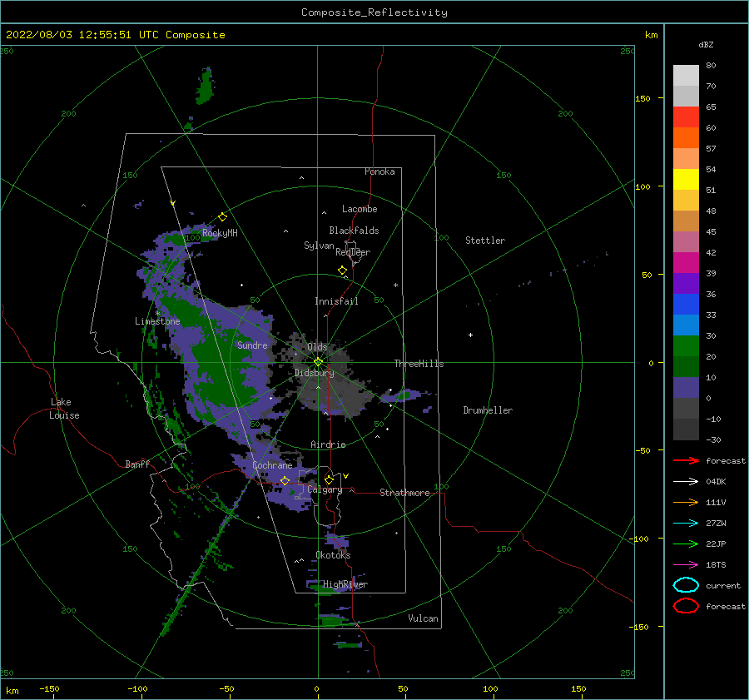This screenshot has width=749, height=700.
Task: Click the -150 tick on horizontal axis
Action: [49, 688]
